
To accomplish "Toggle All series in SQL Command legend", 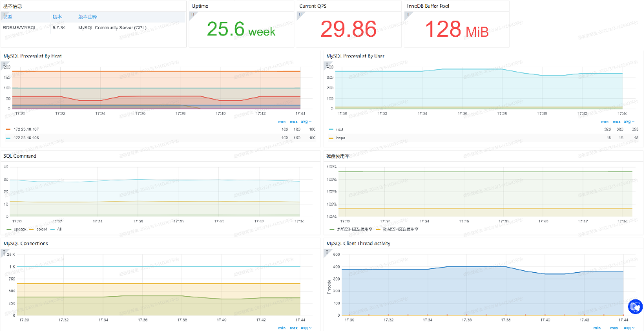I will (x=58, y=229).
